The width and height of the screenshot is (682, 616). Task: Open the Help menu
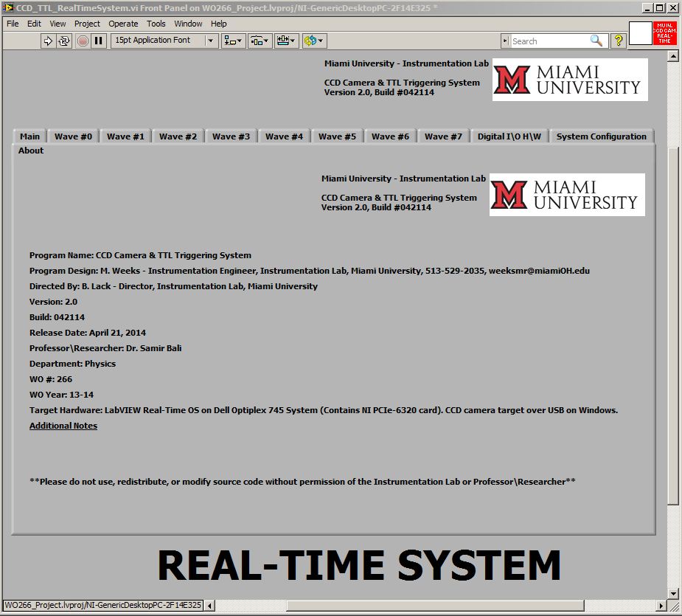point(219,24)
